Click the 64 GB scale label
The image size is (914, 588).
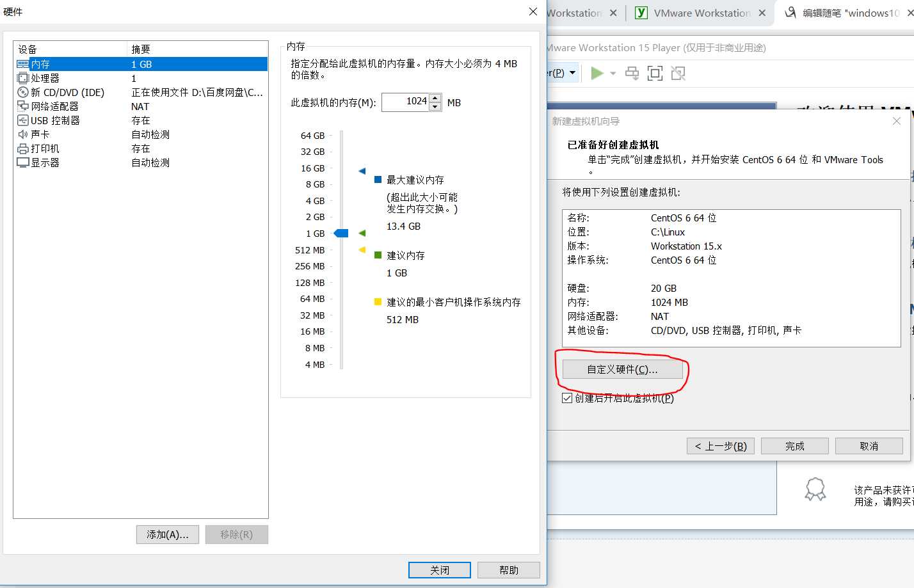click(313, 136)
